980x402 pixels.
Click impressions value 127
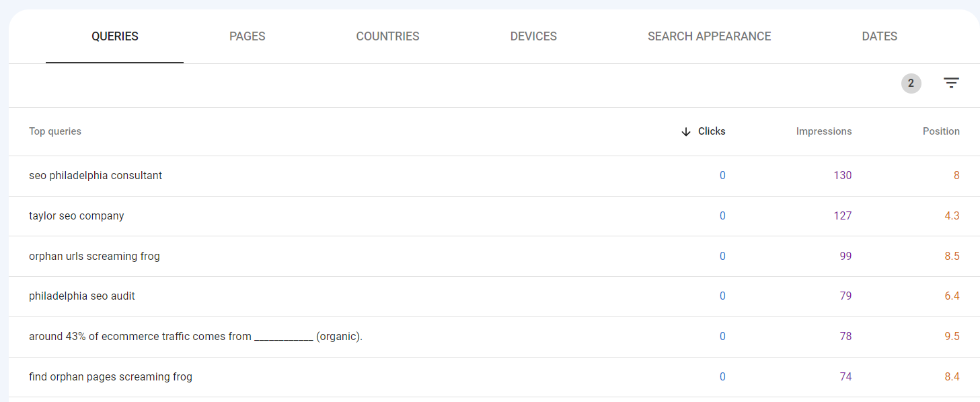843,215
